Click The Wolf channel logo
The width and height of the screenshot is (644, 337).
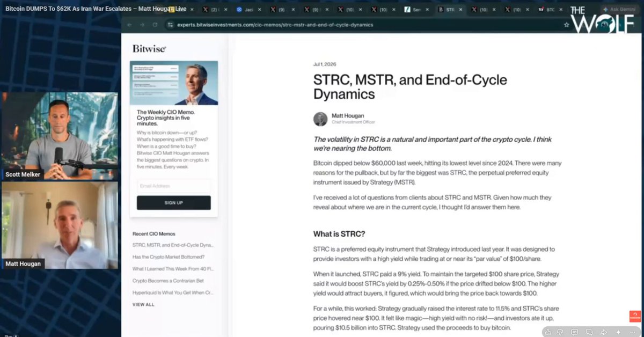tap(602, 20)
